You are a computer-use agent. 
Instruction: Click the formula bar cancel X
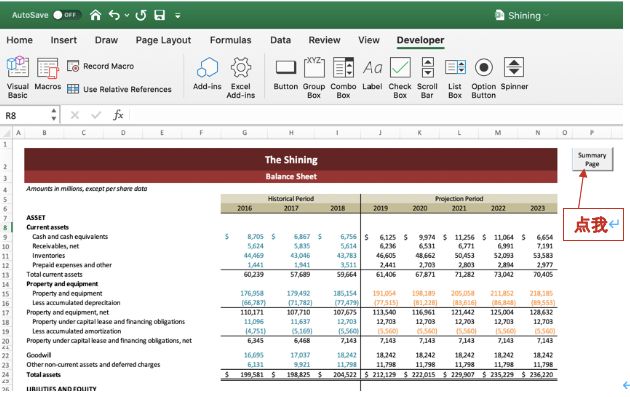(75, 115)
